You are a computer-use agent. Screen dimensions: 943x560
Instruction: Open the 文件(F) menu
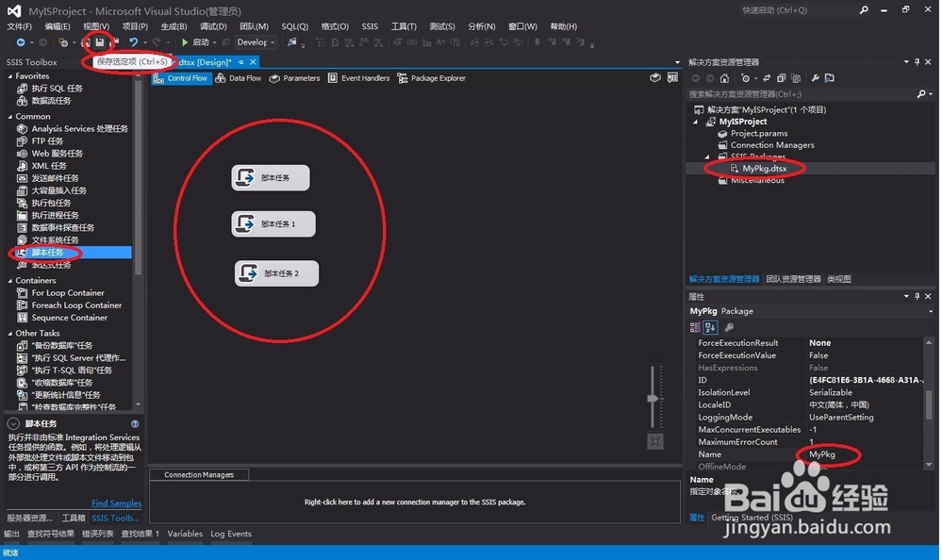(19, 26)
